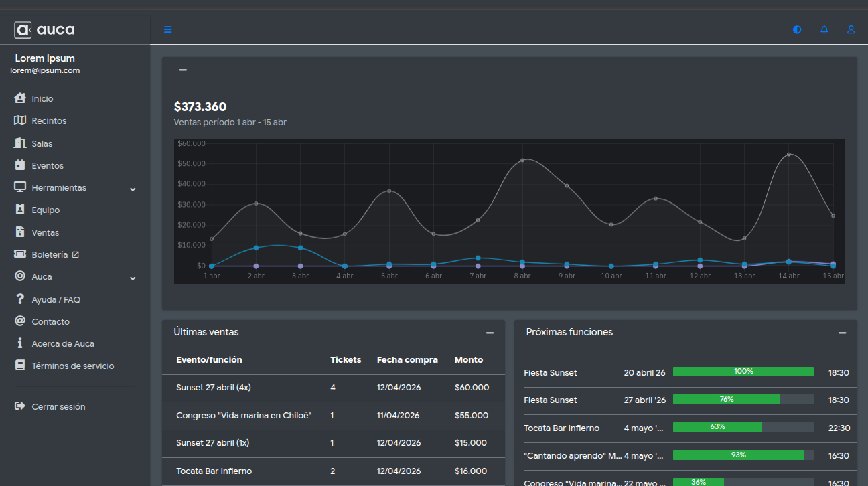
Task: Collapse the sales chart card
Action: (x=183, y=70)
